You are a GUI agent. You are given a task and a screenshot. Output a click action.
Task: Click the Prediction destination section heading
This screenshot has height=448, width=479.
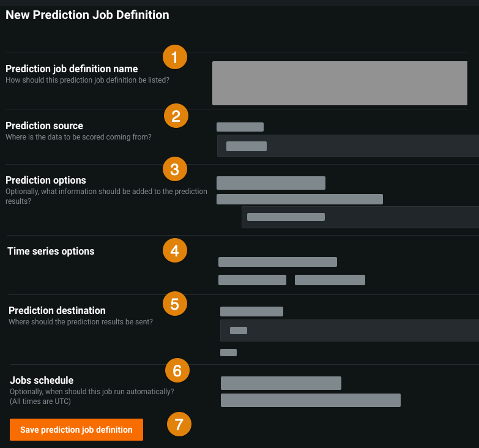tap(57, 310)
